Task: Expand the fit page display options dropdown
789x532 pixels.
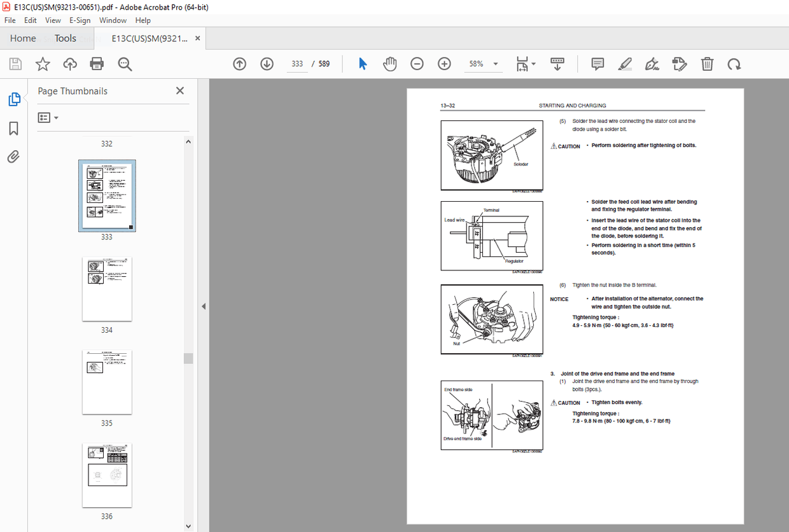Action: [x=533, y=64]
